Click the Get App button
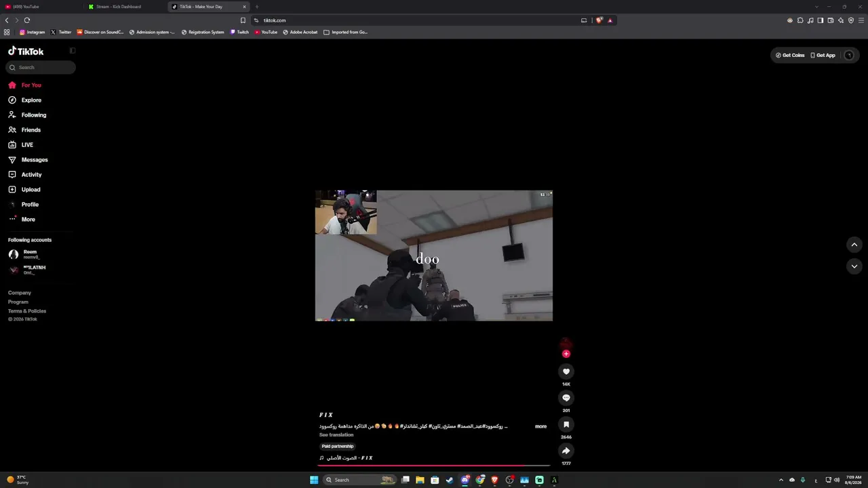 pyautogui.click(x=823, y=55)
